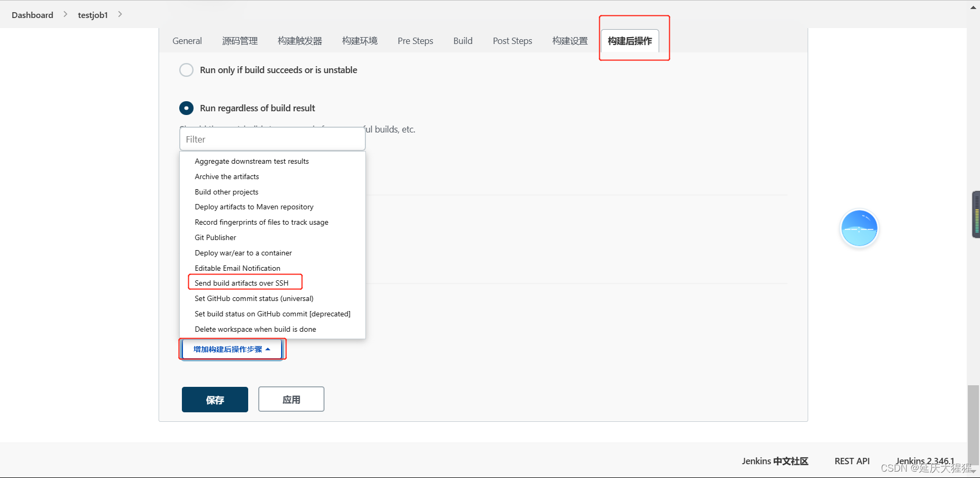The width and height of the screenshot is (980, 478).
Task: Choose Git Publisher option
Action: pyautogui.click(x=215, y=237)
